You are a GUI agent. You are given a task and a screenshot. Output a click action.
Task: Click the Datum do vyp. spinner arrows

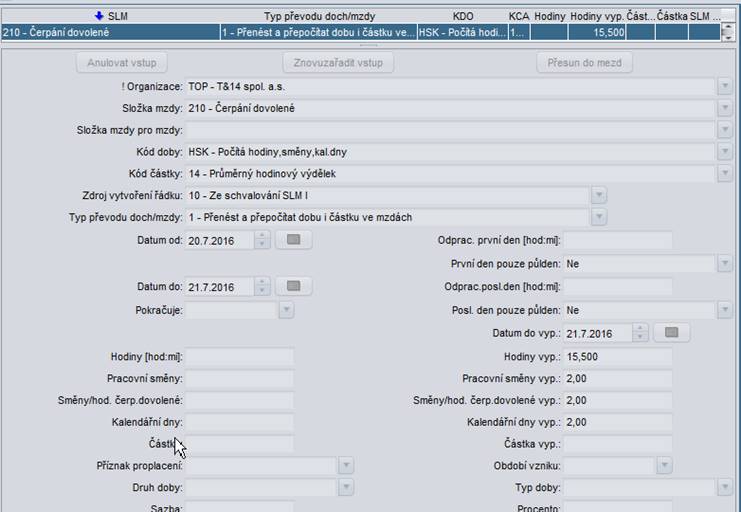click(x=641, y=333)
